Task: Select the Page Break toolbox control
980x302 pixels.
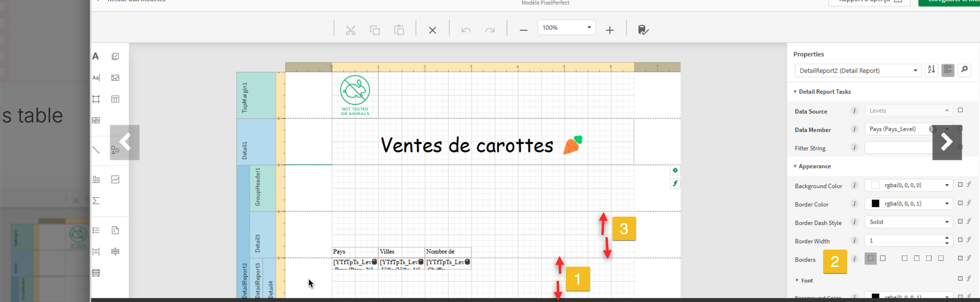Action: click(96, 251)
